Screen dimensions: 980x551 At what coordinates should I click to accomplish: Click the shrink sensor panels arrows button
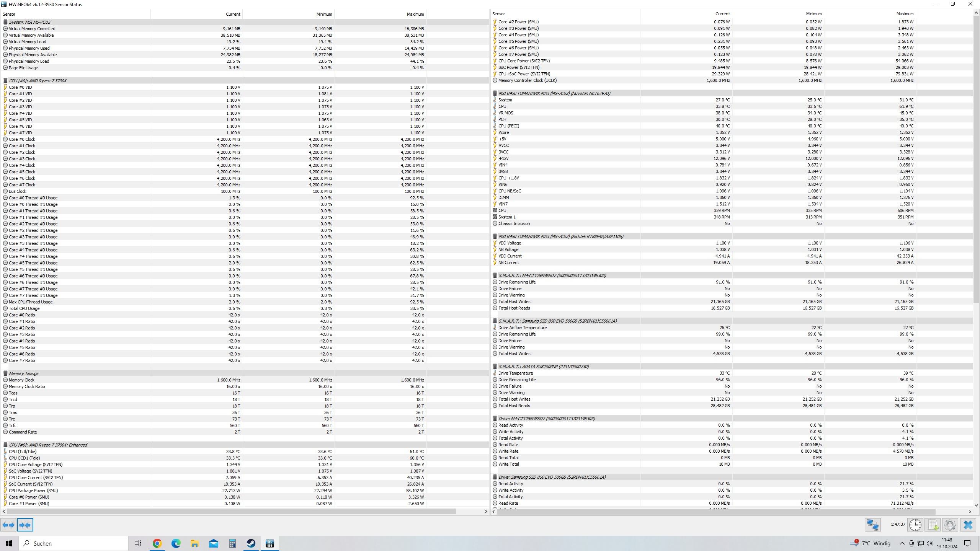point(25,525)
